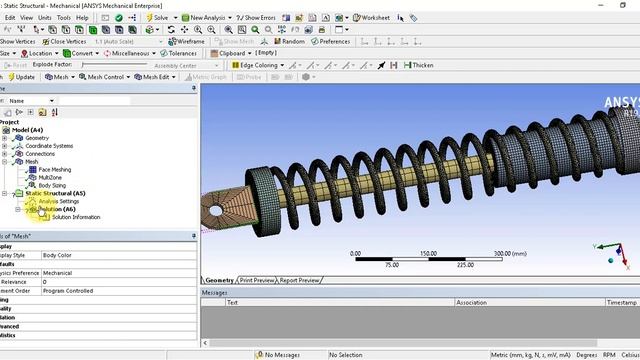This screenshot has width=640, height=360.
Task: Click the Tolerances button
Action: (179, 53)
